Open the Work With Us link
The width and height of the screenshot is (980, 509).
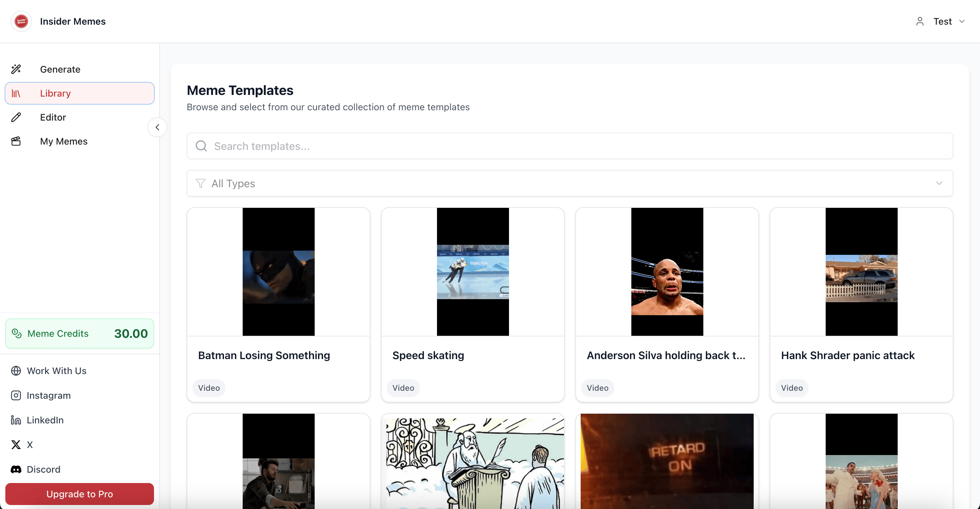point(56,371)
